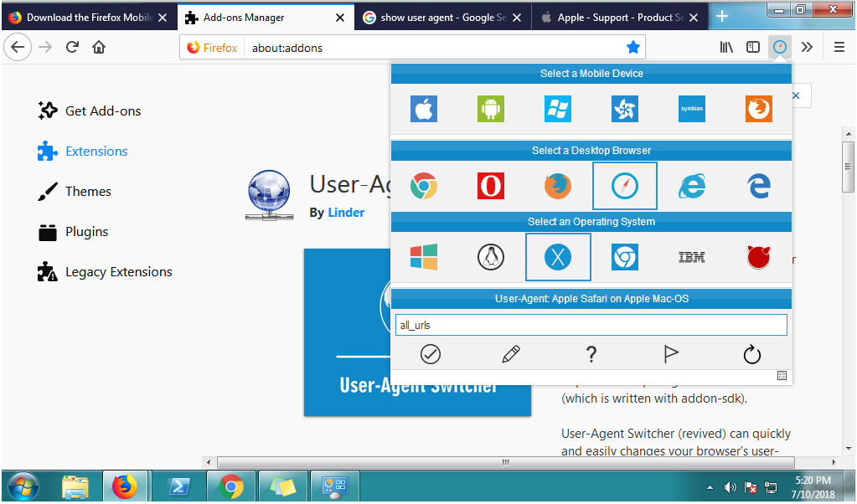857x504 pixels.
Task: Pick the Windows Phone mobile device icon
Action: 557,108
